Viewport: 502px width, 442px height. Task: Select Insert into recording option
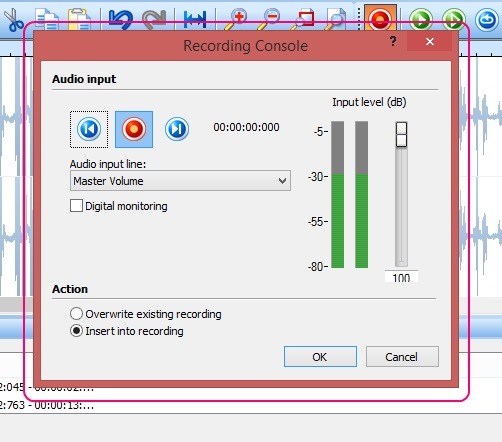[76, 331]
